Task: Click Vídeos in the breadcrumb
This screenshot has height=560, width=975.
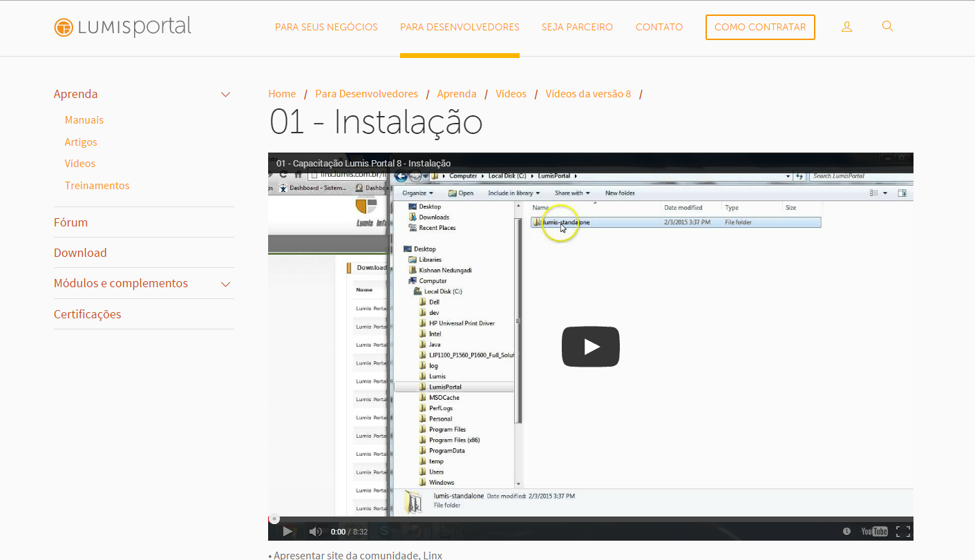Action: (511, 94)
